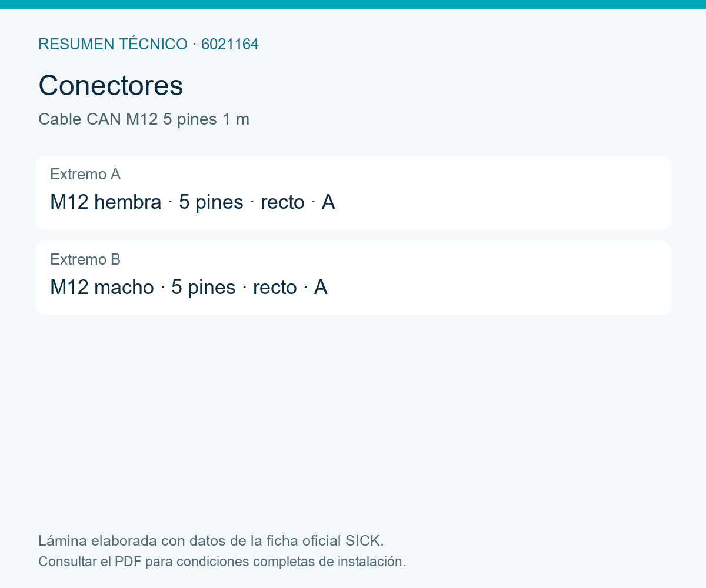Click the subtitle Cable CAN M12 5 pines 1 m
The height and width of the screenshot is (588, 706).
144,119
